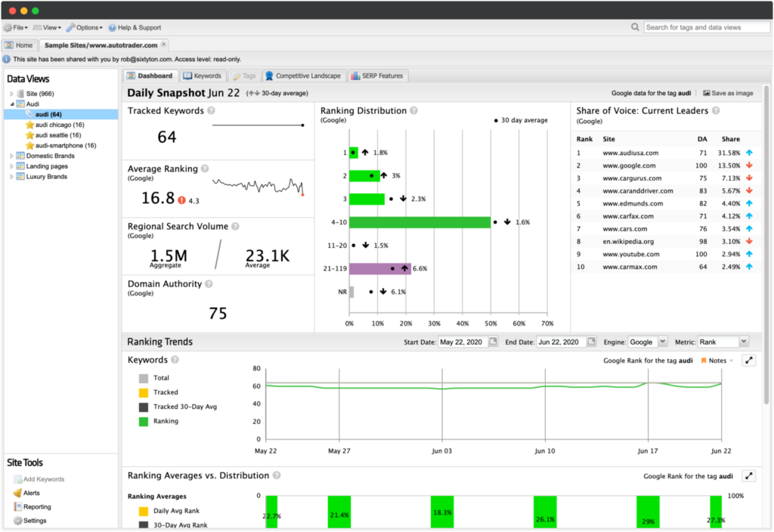Click help icon beside Ranking Distribution

coord(413,110)
